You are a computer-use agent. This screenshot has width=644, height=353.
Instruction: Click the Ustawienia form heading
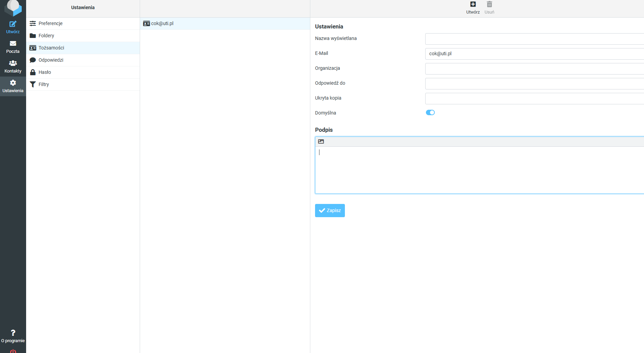(x=329, y=26)
